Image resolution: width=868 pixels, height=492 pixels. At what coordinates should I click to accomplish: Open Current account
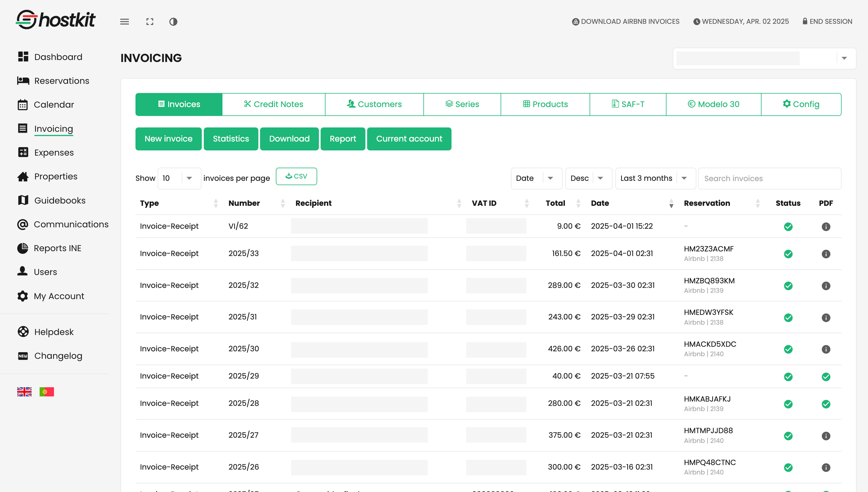409,139
